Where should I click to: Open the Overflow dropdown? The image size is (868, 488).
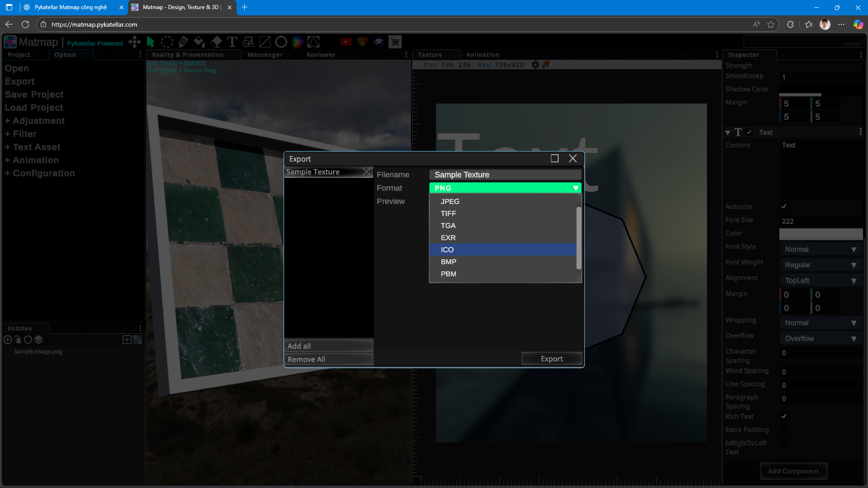(821, 339)
